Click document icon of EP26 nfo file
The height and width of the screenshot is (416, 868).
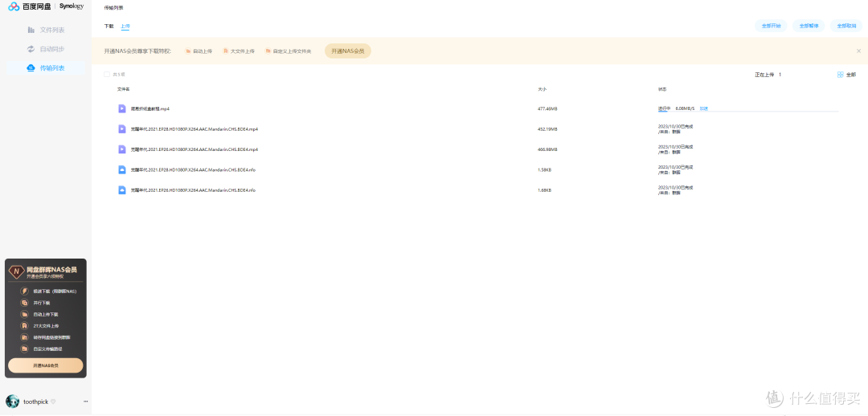point(122,190)
